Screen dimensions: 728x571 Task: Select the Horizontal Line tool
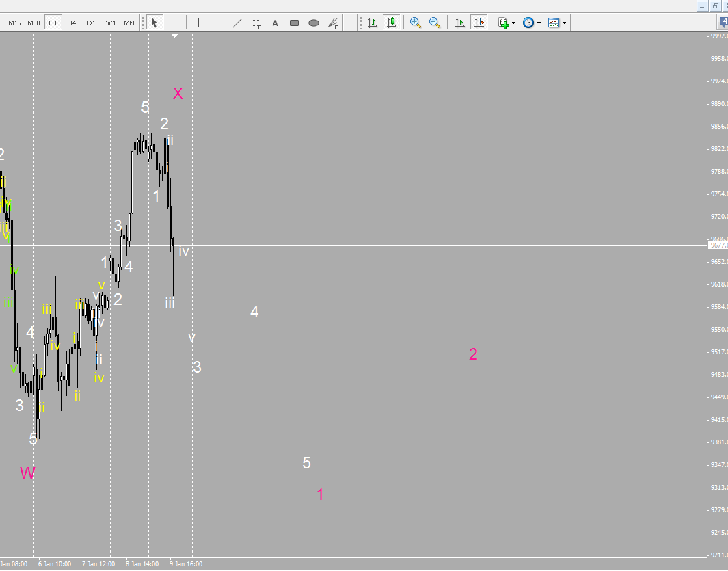point(217,23)
